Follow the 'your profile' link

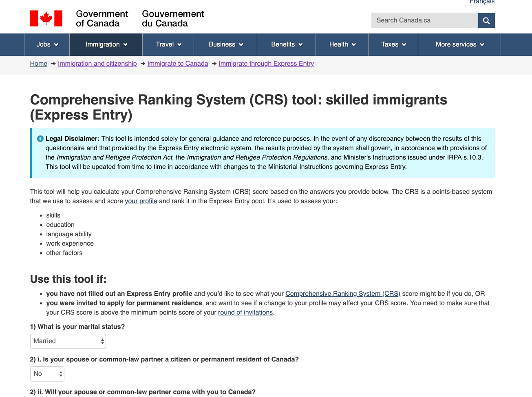coord(141,201)
